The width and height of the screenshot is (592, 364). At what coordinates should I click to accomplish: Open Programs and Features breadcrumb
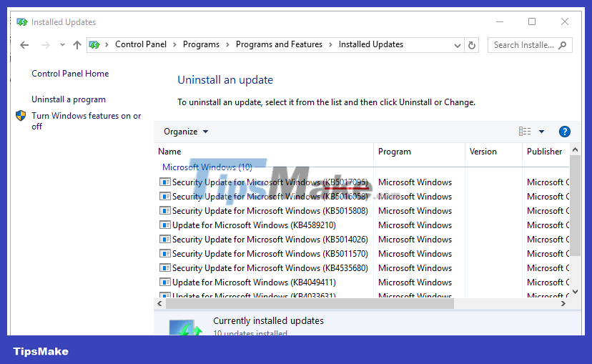pyautogui.click(x=279, y=44)
